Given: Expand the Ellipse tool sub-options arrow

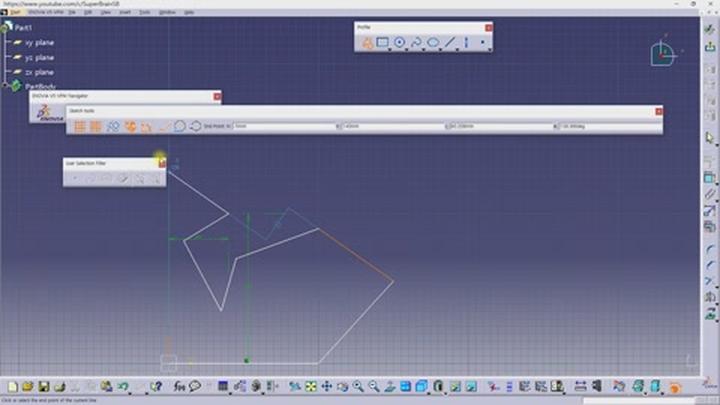Looking at the screenshot, I should click(440, 49).
